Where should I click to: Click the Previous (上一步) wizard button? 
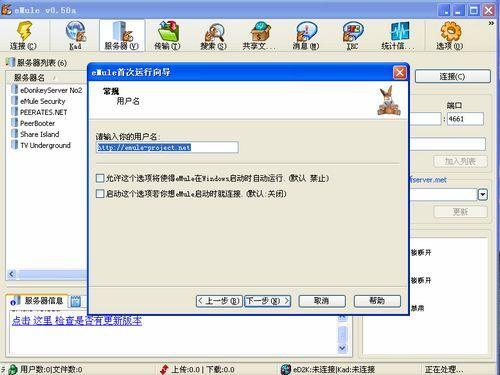pos(219,301)
